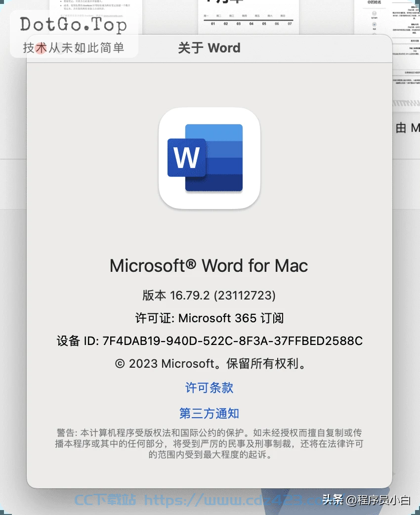Click the 设备 ID line starting with 7F4DAB19

(210, 341)
